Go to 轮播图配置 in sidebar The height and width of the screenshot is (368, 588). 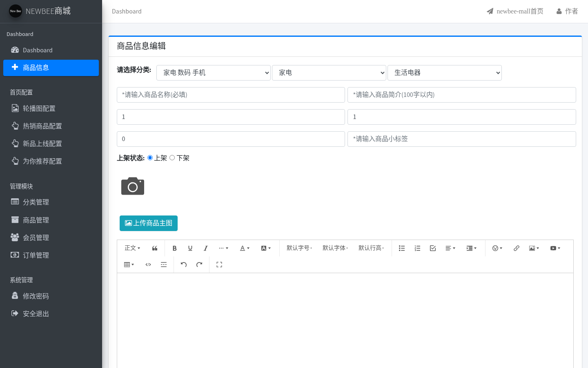[51, 108]
